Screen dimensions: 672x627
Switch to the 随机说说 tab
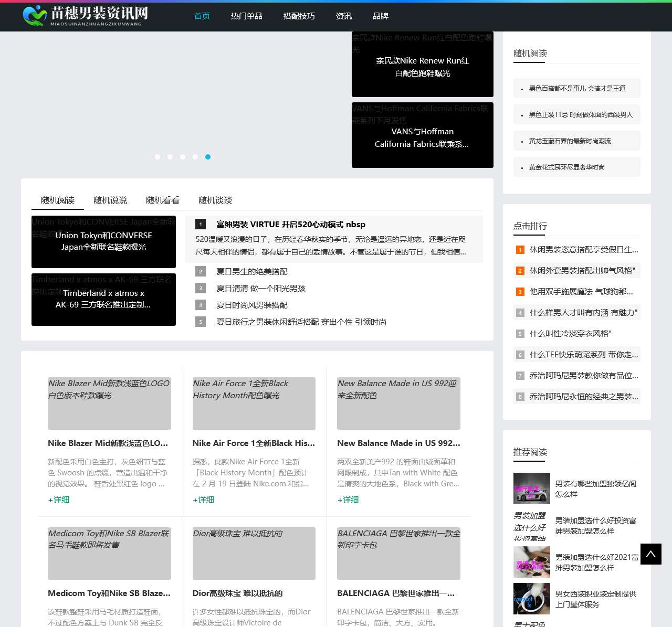tap(110, 200)
